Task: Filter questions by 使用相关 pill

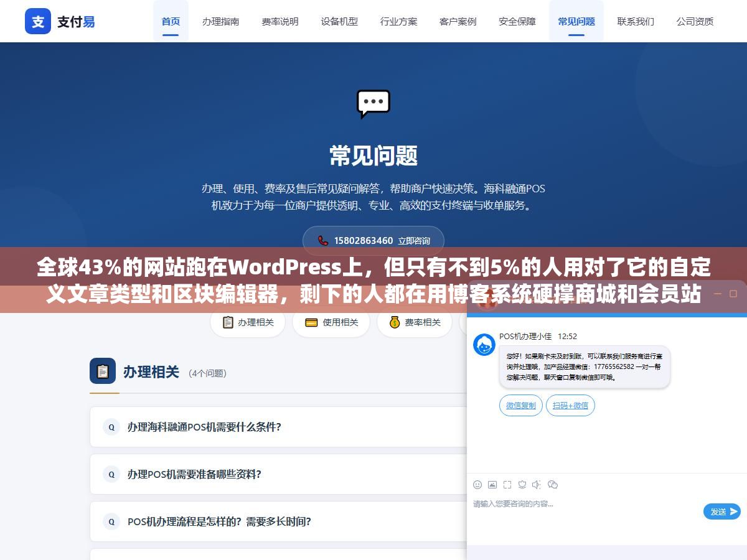Action: coord(332,322)
